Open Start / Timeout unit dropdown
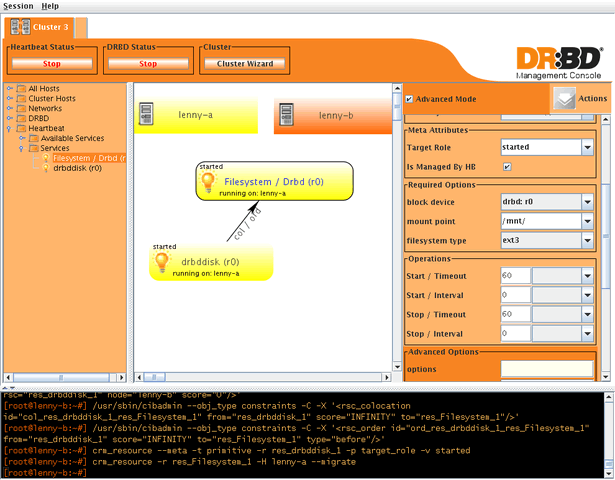The image size is (615, 480). pyautogui.click(x=587, y=276)
